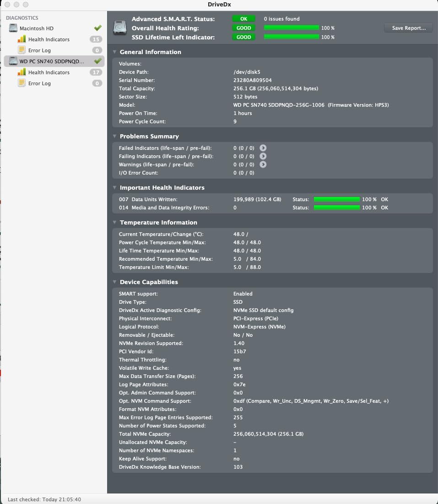Click the NVMe SSD default config value
This screenshot has width=438, height=504.
click(263, 310)
